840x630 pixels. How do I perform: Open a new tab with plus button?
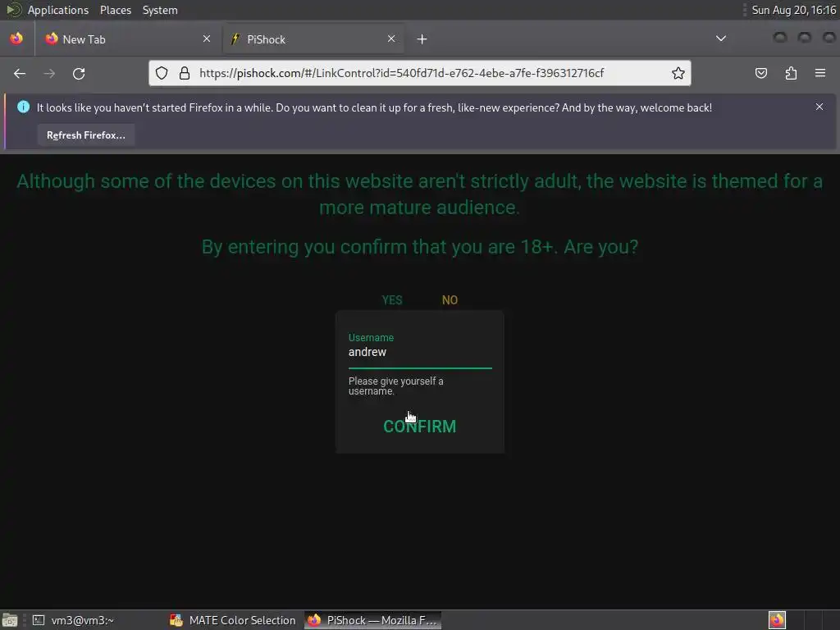tap(422, 39)
